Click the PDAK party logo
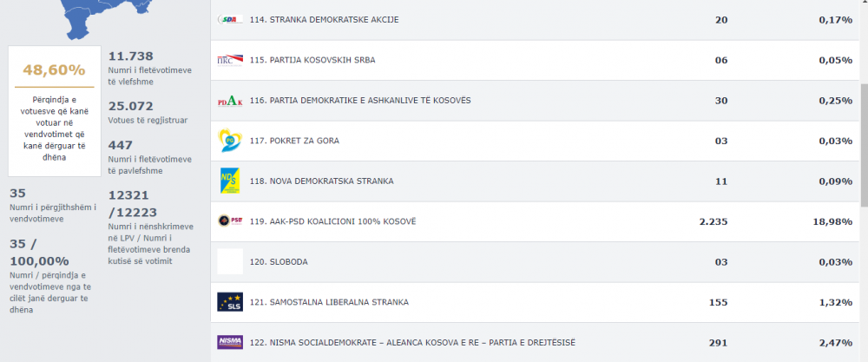The image size is (868, 362). tap(230, 101)
